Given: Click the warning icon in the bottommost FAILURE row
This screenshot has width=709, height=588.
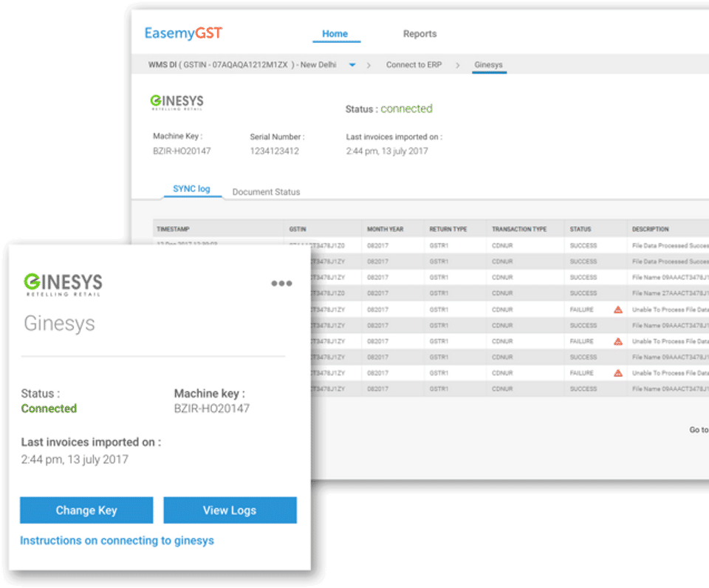Looking at the screenshot, I should click(617, 373).
